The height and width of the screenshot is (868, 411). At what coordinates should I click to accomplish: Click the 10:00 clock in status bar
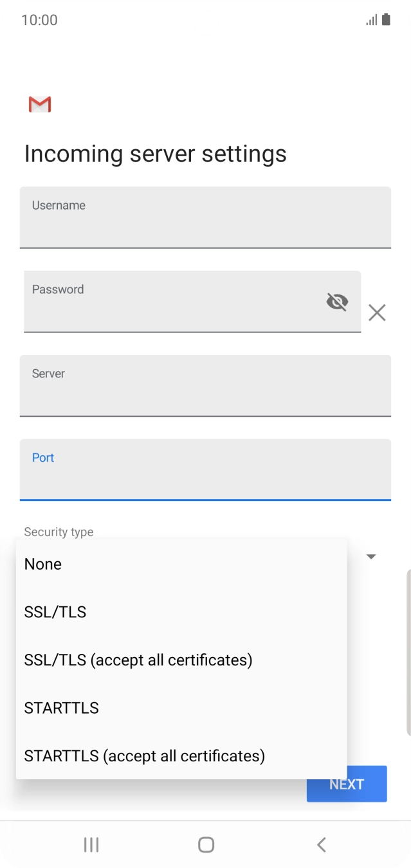point(37,20)
